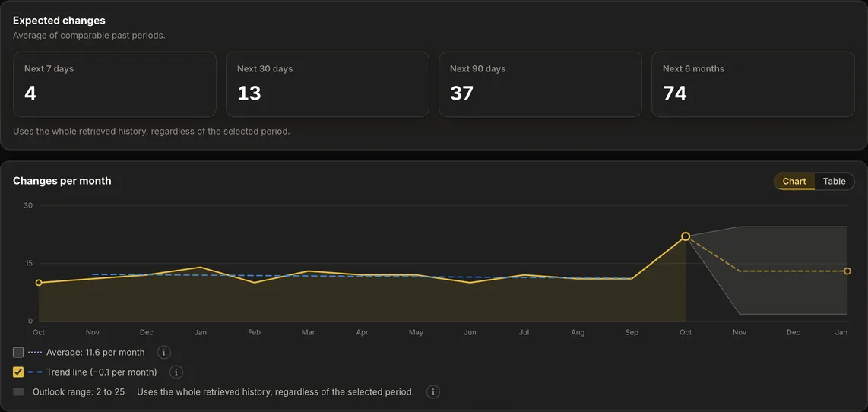Click 'Average of comparable past periods.' subtitle
The image size is (868, 412).
pos(89,36)
